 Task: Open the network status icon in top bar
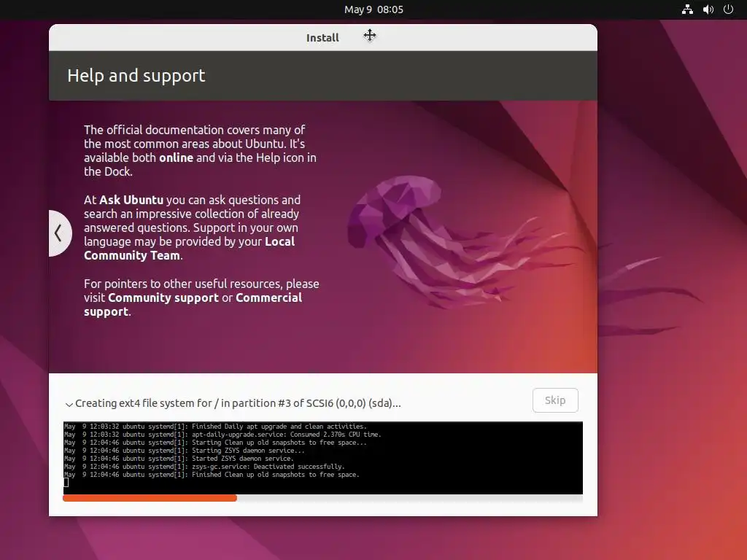[x=687, y=9]
